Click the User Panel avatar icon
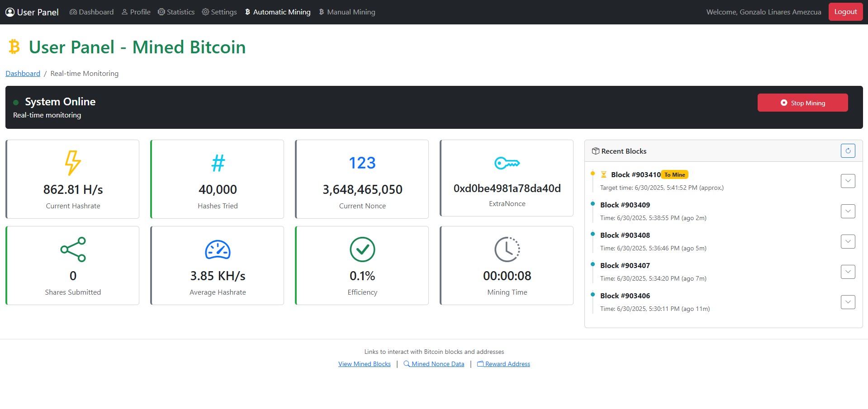Image resolution: width=868 pixels, height=409 pixels. coord(10,12)
